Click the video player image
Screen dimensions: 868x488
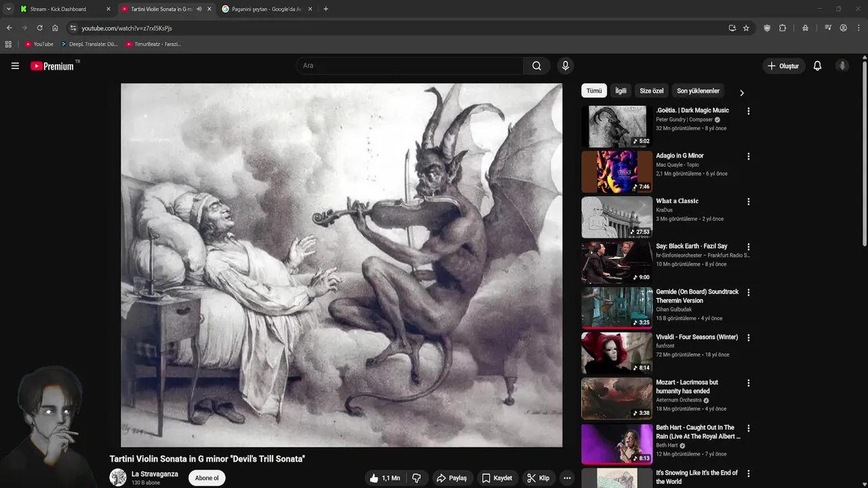(x=342, y=265)
